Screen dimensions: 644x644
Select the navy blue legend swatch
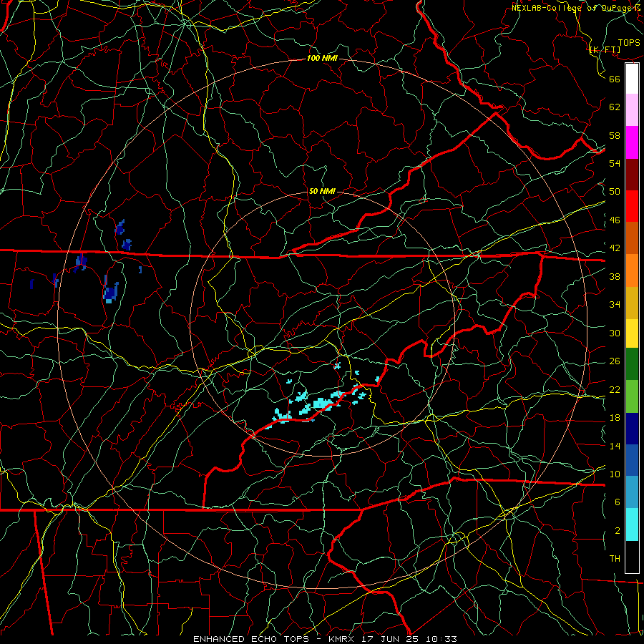click(x=632, y=429)
